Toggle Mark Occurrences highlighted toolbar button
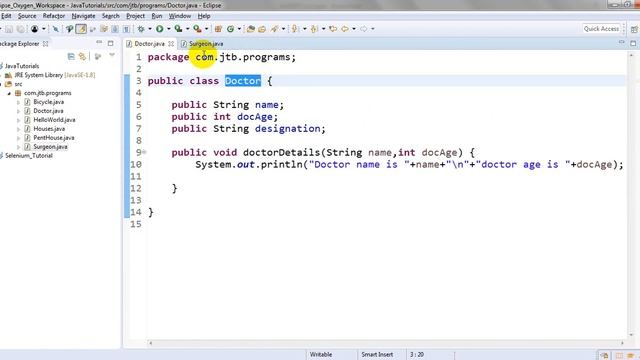 [x=81, y=29]
